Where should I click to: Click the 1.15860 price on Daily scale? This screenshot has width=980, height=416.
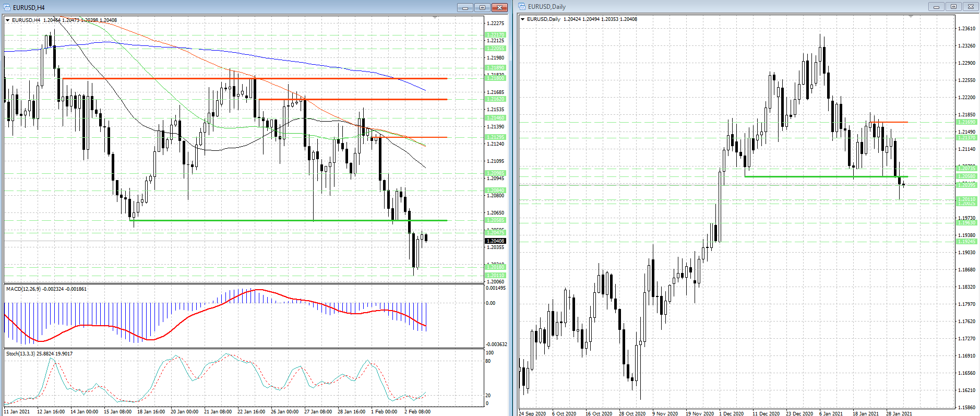(x=967, y=408)
